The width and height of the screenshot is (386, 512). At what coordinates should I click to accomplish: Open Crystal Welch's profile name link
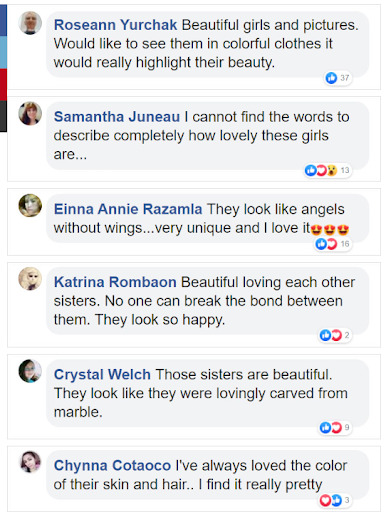[x=102, y=375]
